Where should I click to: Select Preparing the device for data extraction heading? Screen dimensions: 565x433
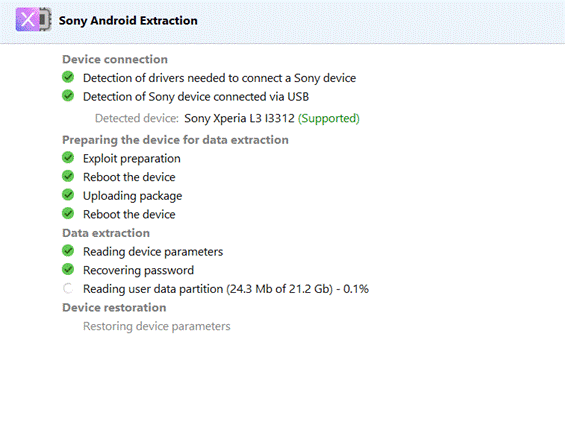175,140
